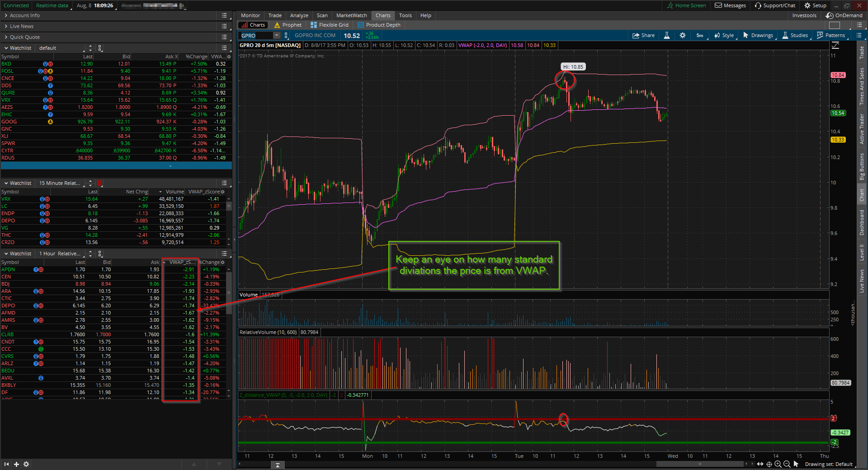
Task: Open the Drawings tool menu
Action: pos(758,35)
